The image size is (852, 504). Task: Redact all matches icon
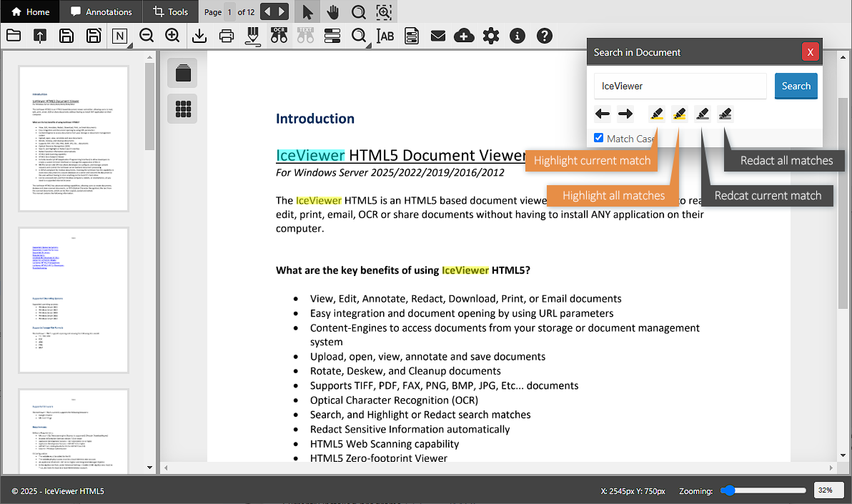tap(725, 114)
